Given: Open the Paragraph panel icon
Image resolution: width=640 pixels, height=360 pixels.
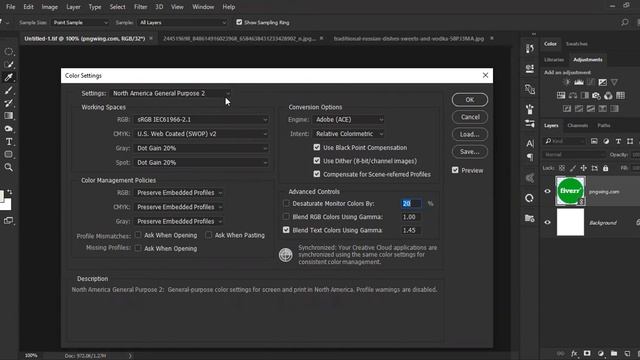Looking at the screenshot, I should 529,157.
